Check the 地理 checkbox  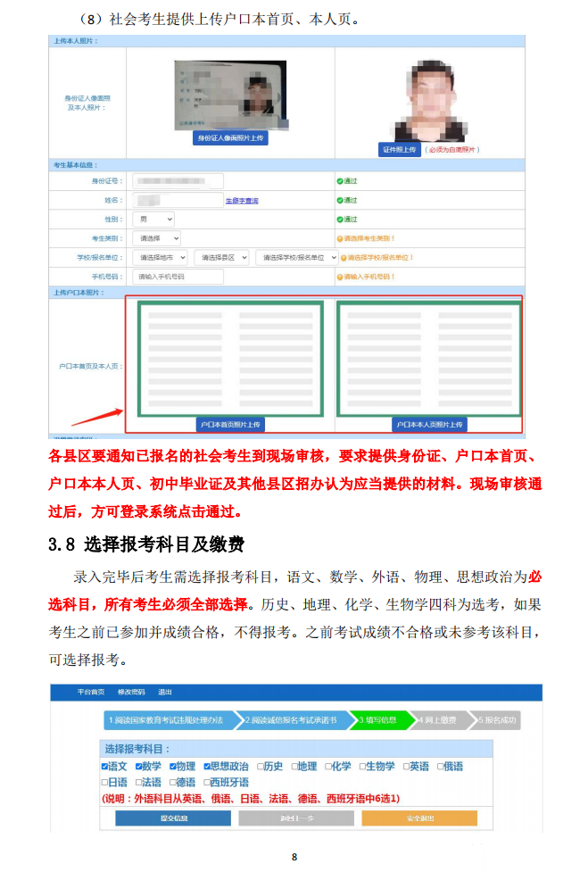294,767
